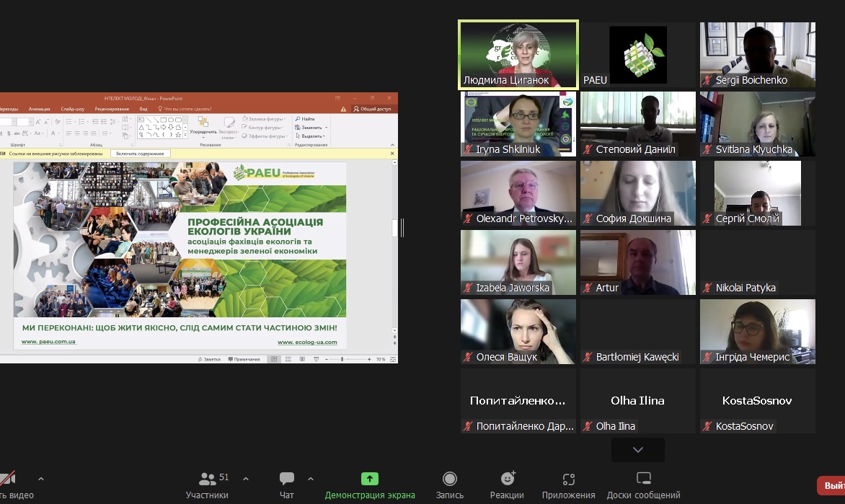
Task: Open the Слайд-шоу ribbon tab
Action: pos(72,109)
